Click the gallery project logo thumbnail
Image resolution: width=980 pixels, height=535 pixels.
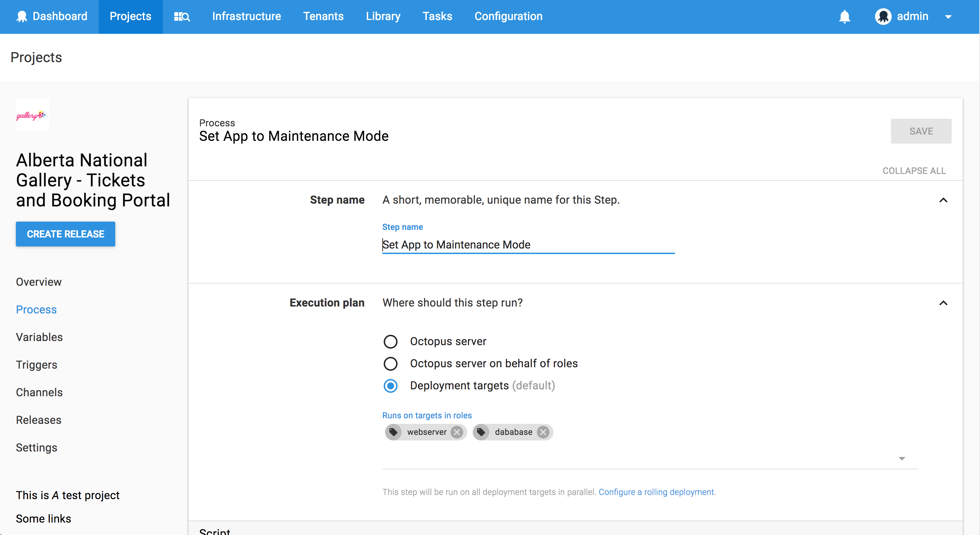pos(32,115)
